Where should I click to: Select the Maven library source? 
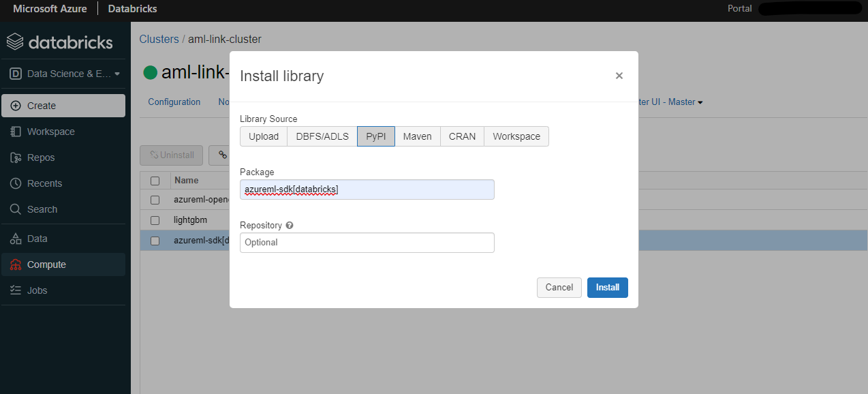pyautogui.click(x=418, y=136)
